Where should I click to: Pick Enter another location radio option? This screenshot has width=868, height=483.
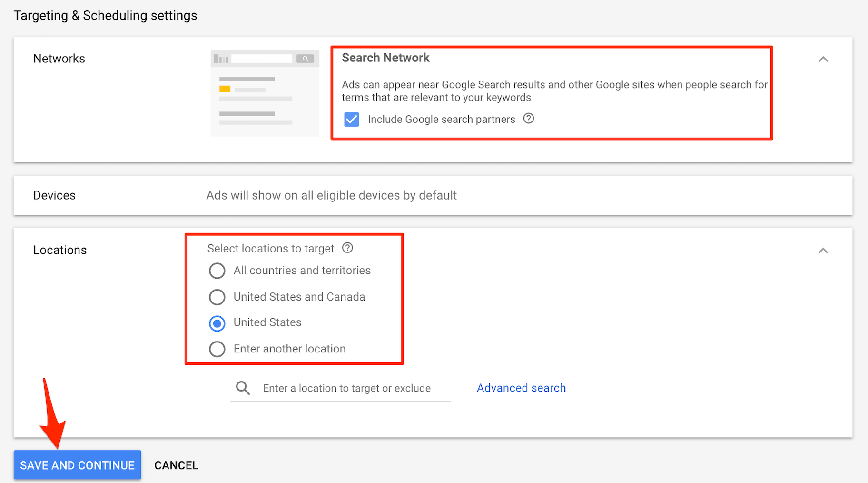click(x=217, y=349)
